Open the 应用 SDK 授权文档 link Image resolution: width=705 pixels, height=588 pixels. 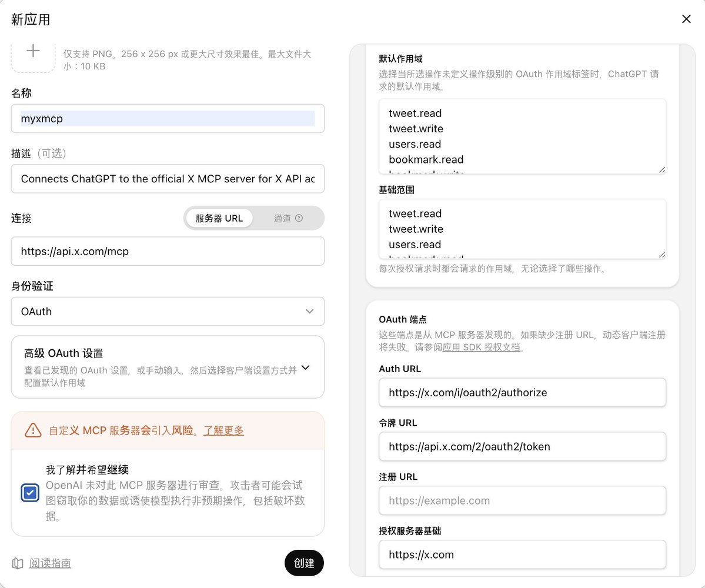[x=481, y=347]
